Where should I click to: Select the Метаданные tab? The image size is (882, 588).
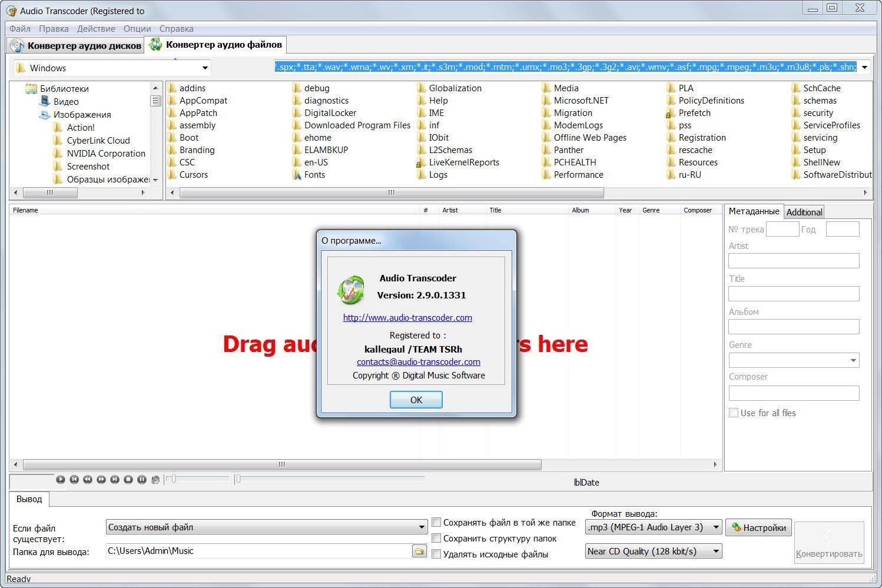tap(754, 211)
